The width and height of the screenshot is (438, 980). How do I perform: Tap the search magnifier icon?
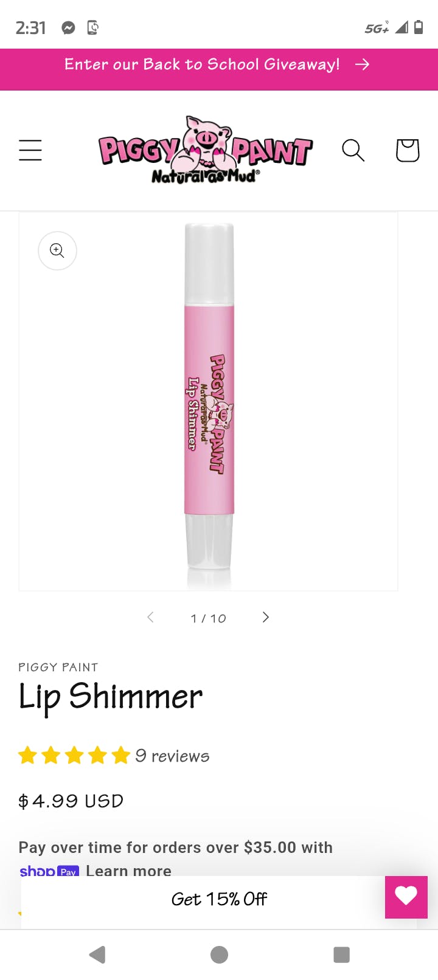pyautogui.click(x=353, y=150)
